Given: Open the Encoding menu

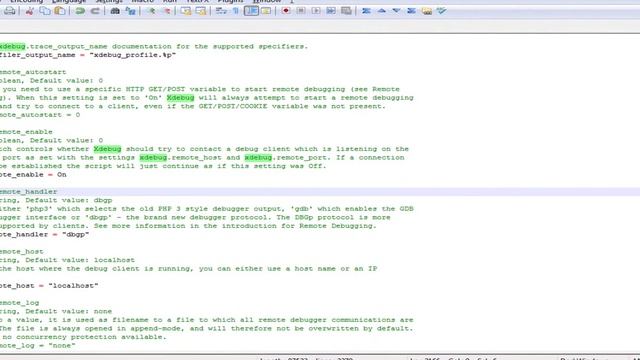Looking at the screenshot, I should [26, 1].
